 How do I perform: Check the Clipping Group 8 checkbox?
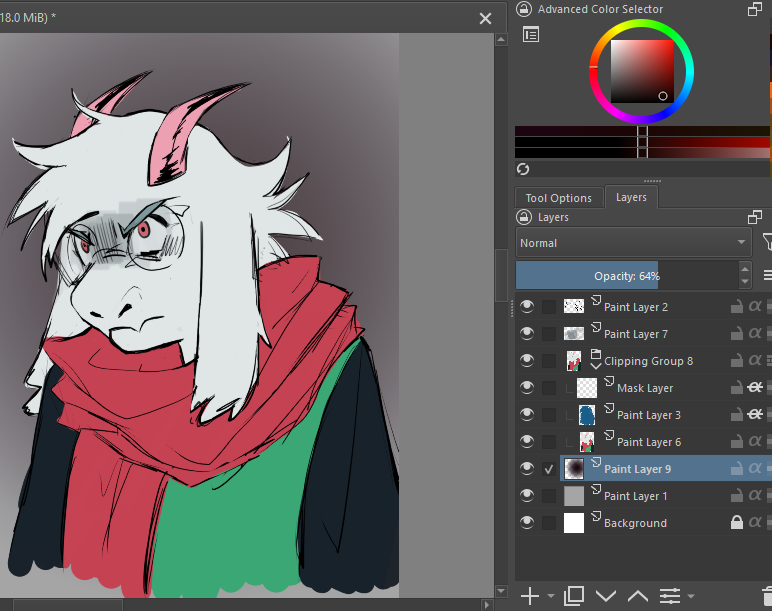[549, 361]
